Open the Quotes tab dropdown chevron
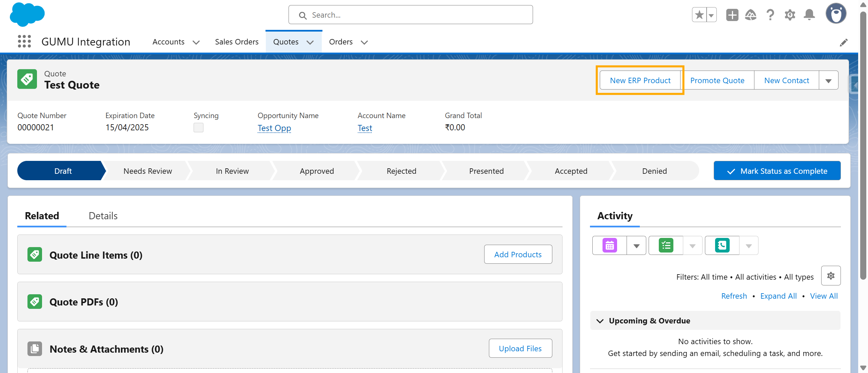 tap(310, 42)
